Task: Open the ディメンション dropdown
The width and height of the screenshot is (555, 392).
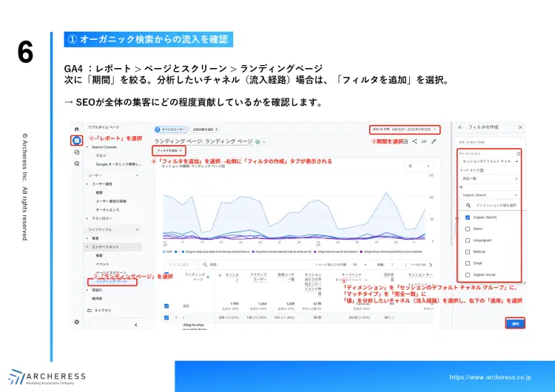Action: [489, 161]
